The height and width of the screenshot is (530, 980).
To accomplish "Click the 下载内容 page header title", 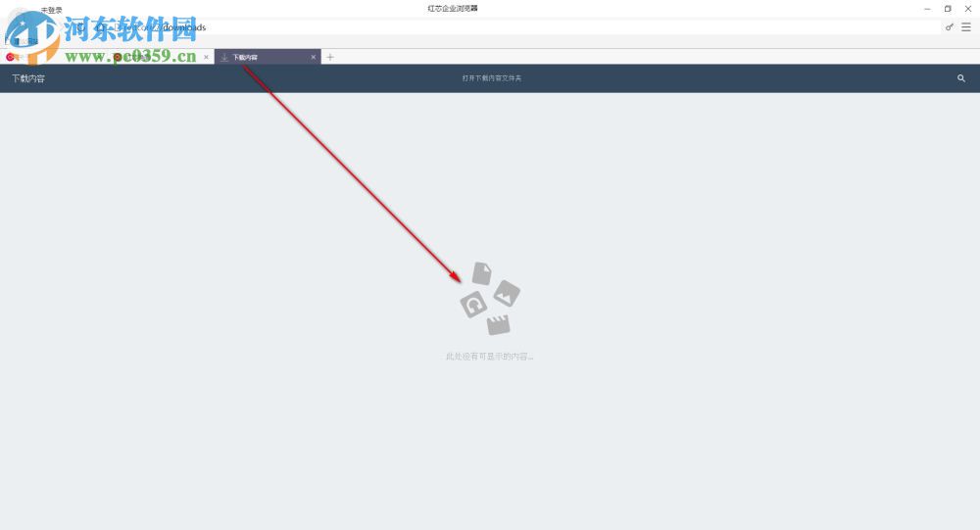I will [x=28, y=78].
